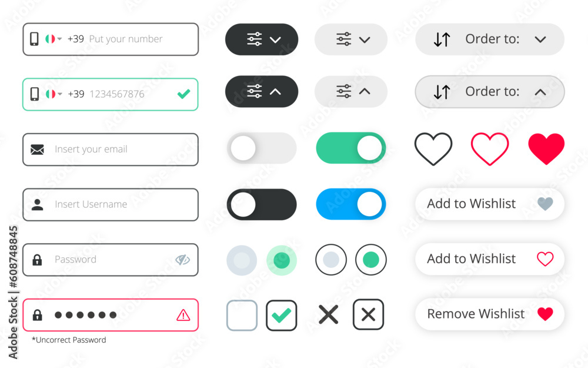
Task: Expand the dark filter dropdown with down chevron
Action: [262, 39]
